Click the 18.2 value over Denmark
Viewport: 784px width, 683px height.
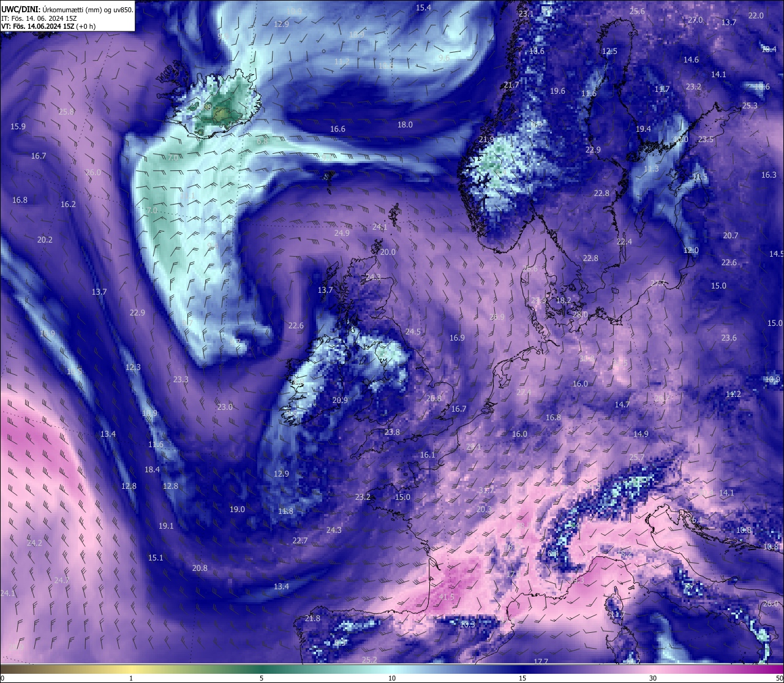[x=563, y=300]
